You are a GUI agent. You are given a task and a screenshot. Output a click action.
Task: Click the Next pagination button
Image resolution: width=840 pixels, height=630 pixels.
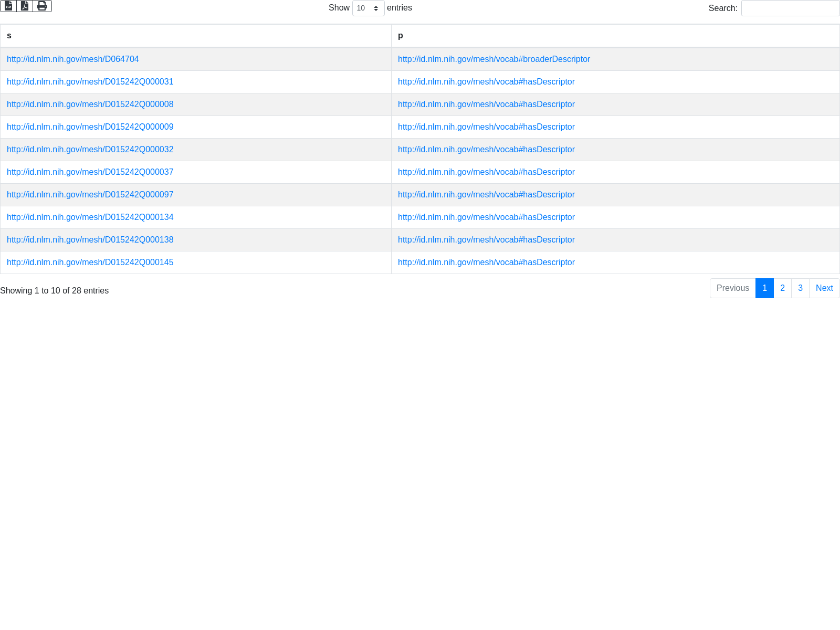824,288
